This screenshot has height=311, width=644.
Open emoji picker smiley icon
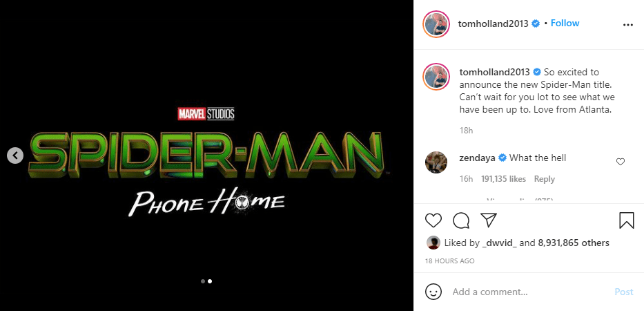click(433, 292)
